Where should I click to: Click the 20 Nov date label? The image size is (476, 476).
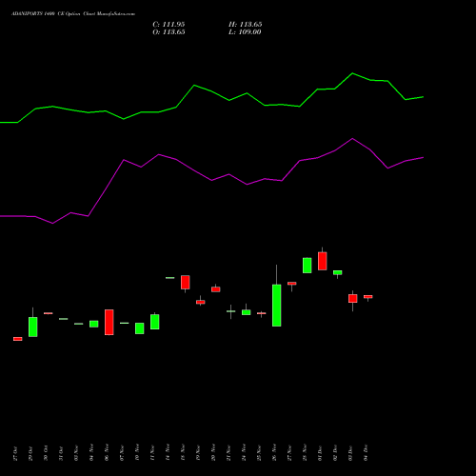pyautogui.click(x=213, y=453)
